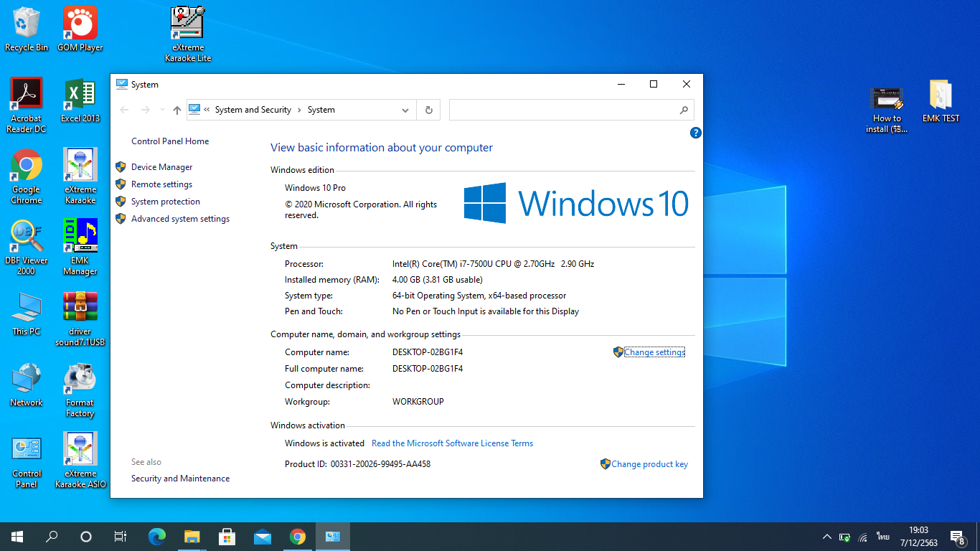Select the DBF Viewer 2000 desktop icon
The width and height of the screenshot is (980, 551).
27,248
